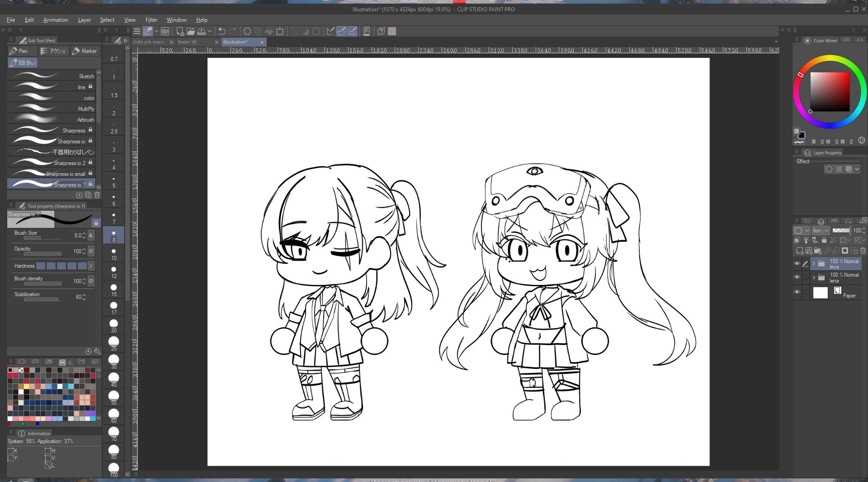Screen dimensions: 868x482
Task: Click Set as reference layer lighthouse icon
Action: click(x=806, y=241)
